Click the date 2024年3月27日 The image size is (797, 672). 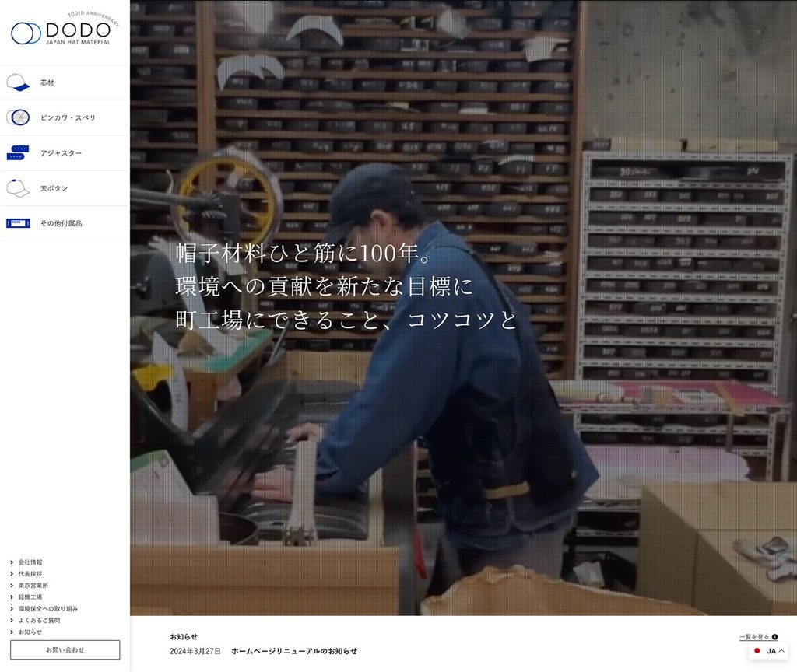[x=195, y=651]
